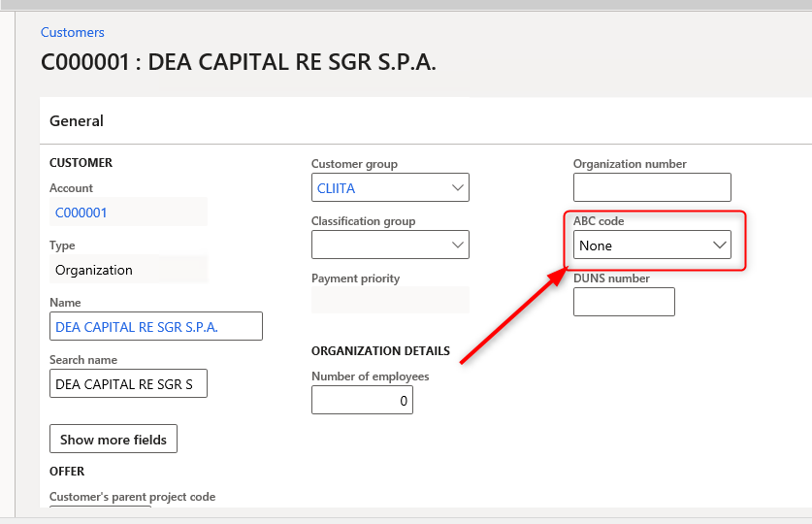The height and width of the screenshot is (524, 812).
Task: Click the Customers breadcrumb link
Action: pos(72,33)
